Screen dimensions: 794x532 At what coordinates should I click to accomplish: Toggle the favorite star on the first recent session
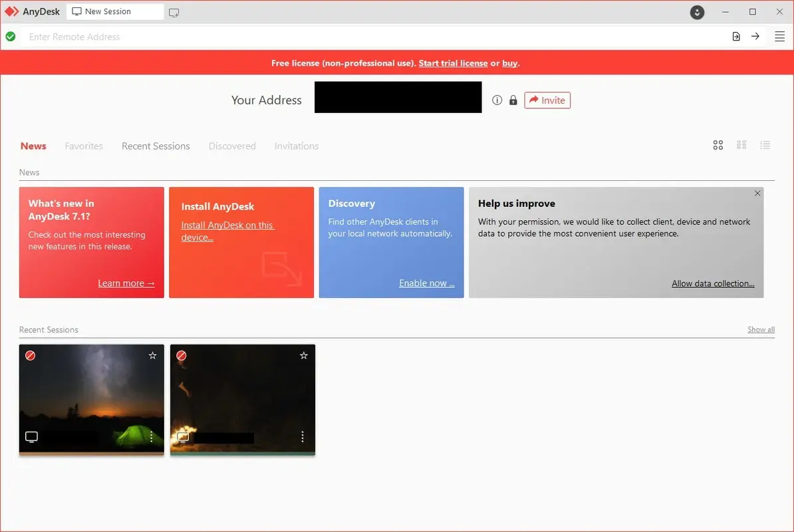tap(152, 355)
